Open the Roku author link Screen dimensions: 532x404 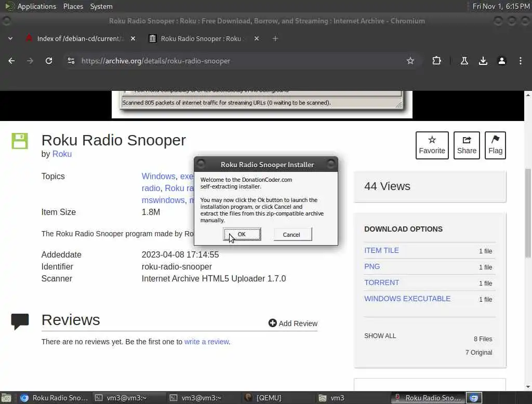pos(62,154)
